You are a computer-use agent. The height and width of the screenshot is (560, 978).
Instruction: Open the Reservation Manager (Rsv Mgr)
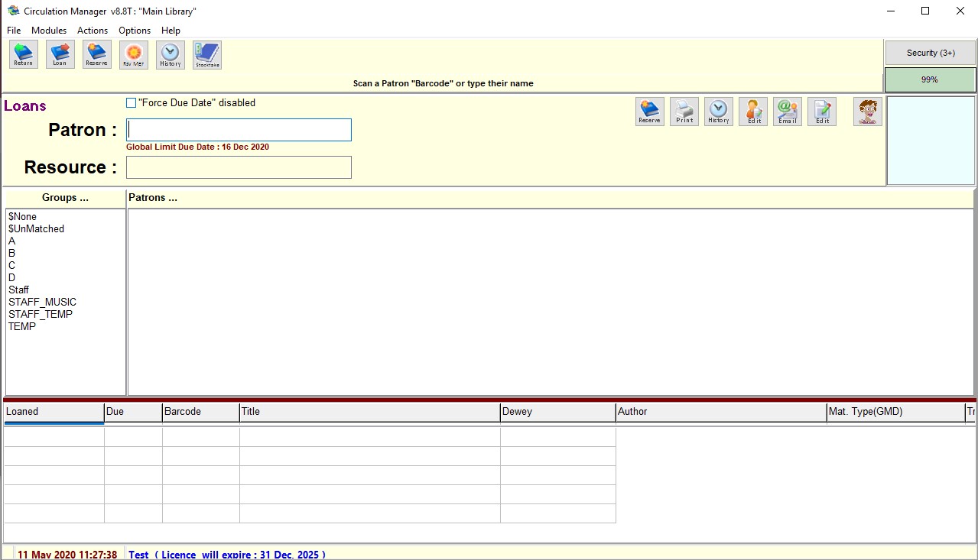click(x=133, y=53)
